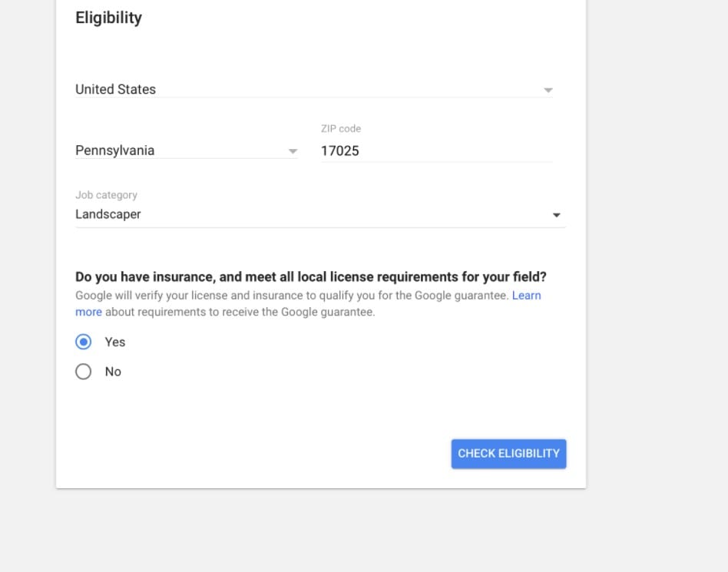728x572 pixels.
Task: Open the "Learn" link about requirements
Action: (x=526, y=296)
